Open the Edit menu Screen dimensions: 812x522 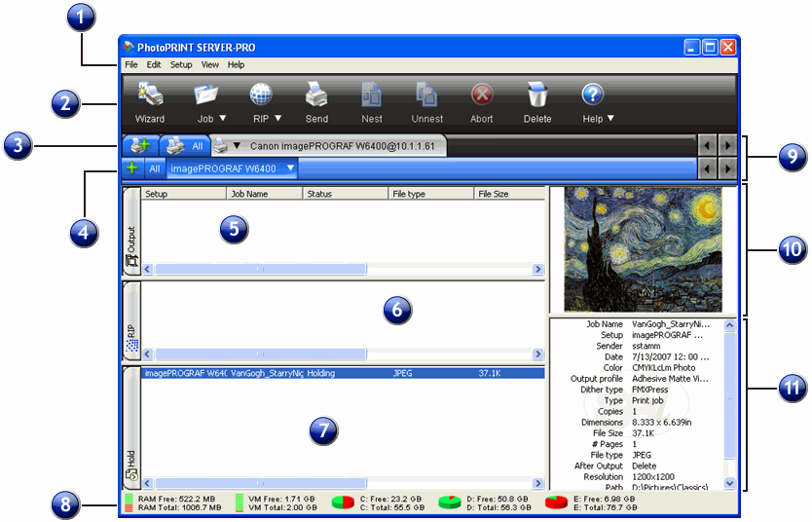click(x=153, y=64)
